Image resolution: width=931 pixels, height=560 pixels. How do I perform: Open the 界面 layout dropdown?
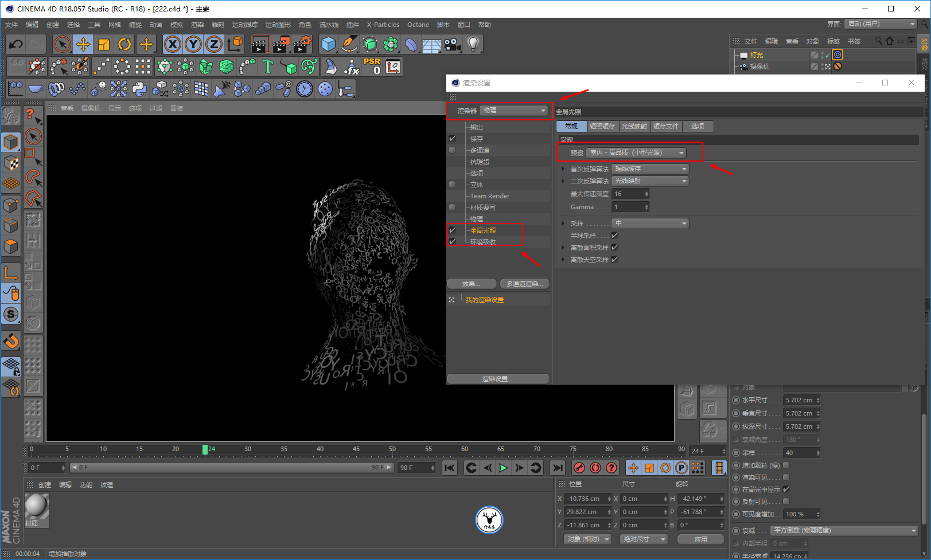[881, 24]
